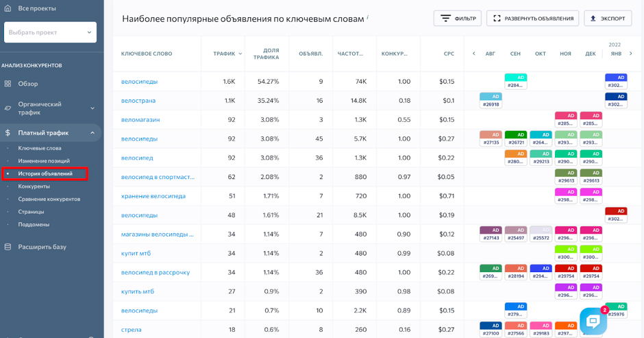Open the AD badge #27100 in стрела row
Image resolution: width=644 pixels, height=338 pixels.
pos(491,329)
